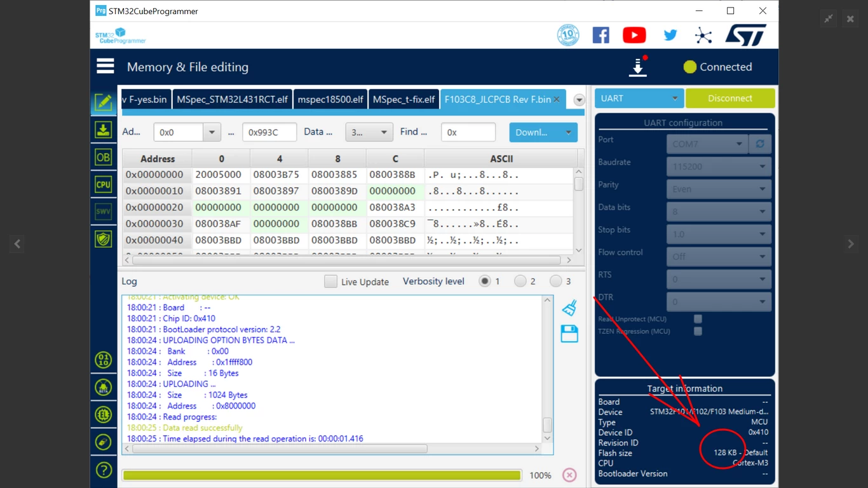Click the Connected status indicator
This screenshot has height=488, width=868.
pyautogui.click(x=717, y=67)
